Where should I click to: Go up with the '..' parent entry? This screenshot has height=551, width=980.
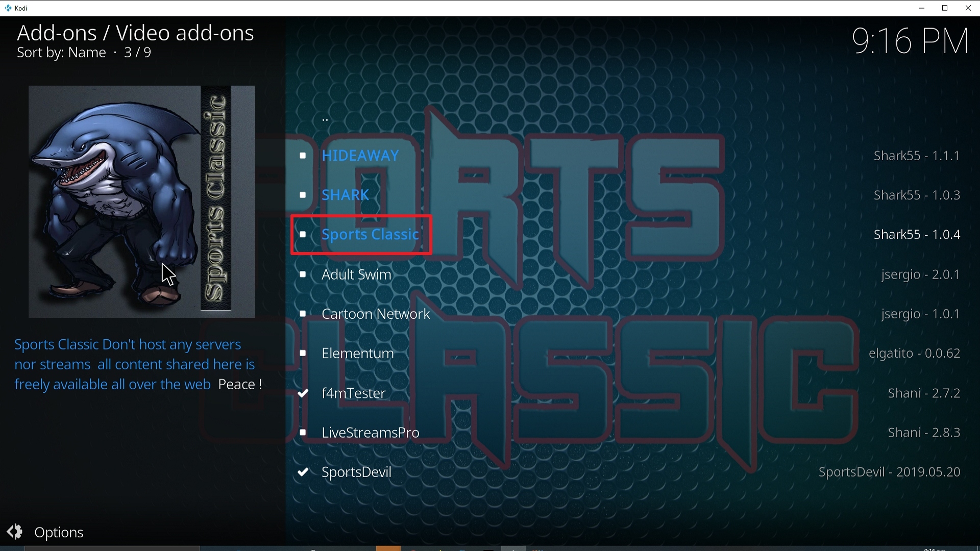(325, 120)
